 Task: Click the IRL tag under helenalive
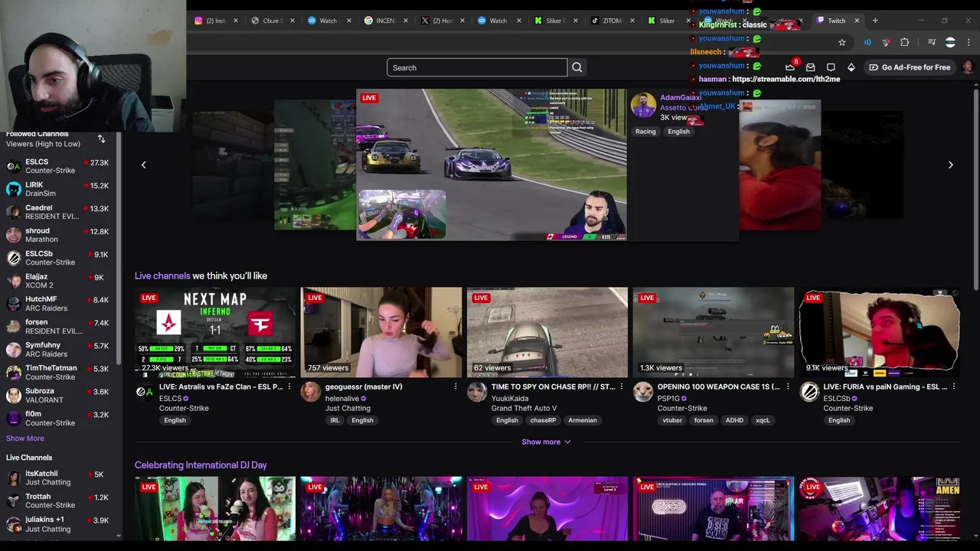tap(335, 420)
